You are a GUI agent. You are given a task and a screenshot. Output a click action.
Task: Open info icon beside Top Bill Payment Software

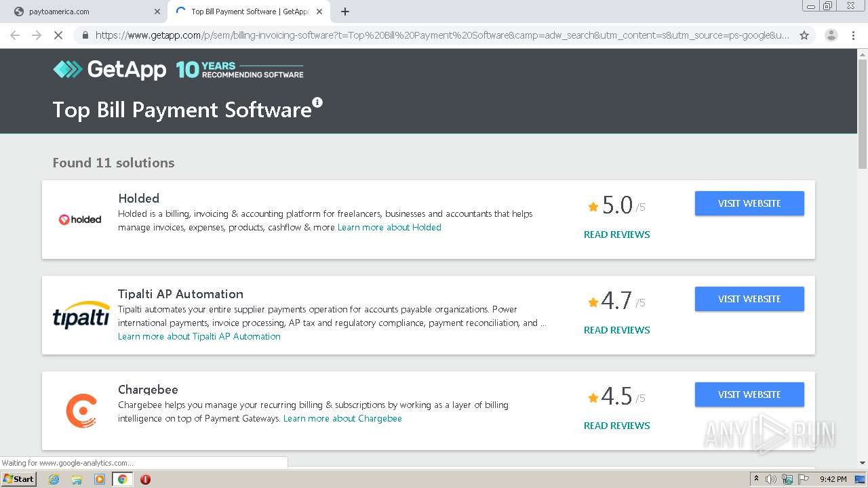pos(317,103)
